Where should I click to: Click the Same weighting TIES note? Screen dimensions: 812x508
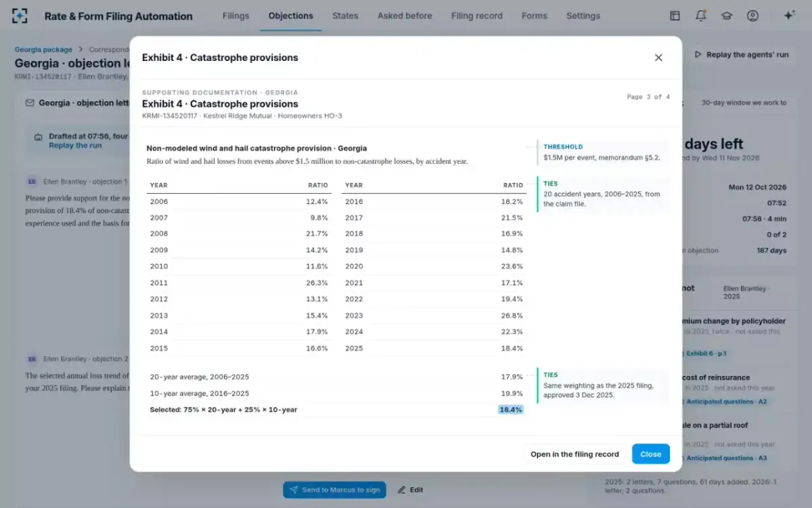click(602, 385)
